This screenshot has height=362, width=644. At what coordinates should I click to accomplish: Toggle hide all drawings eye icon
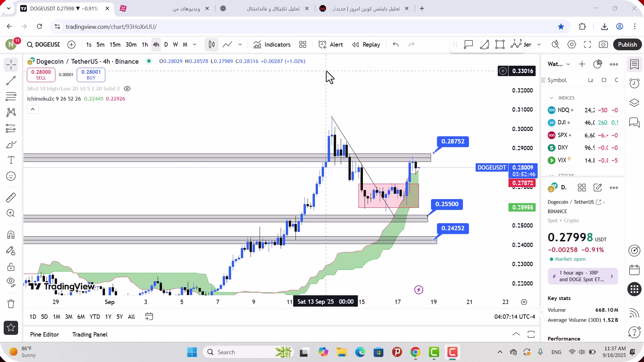pos(11,283)
